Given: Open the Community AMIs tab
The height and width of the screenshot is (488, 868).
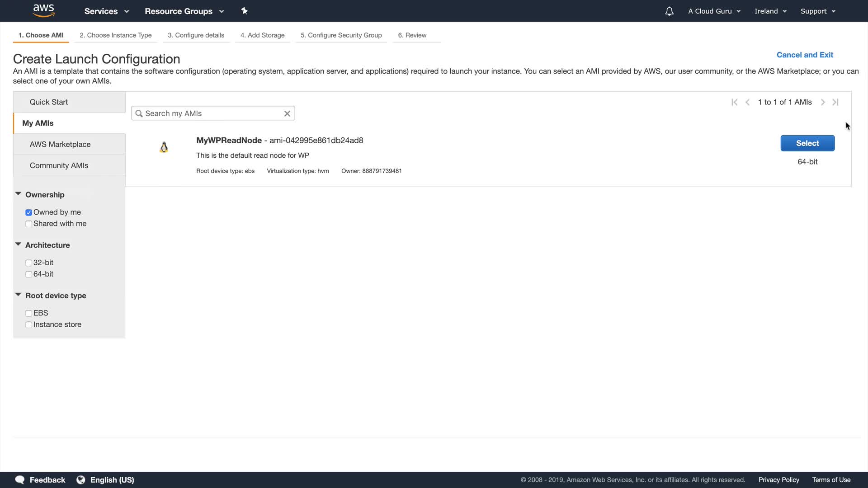Looking at the screenshot, I should tap(59, 165).
